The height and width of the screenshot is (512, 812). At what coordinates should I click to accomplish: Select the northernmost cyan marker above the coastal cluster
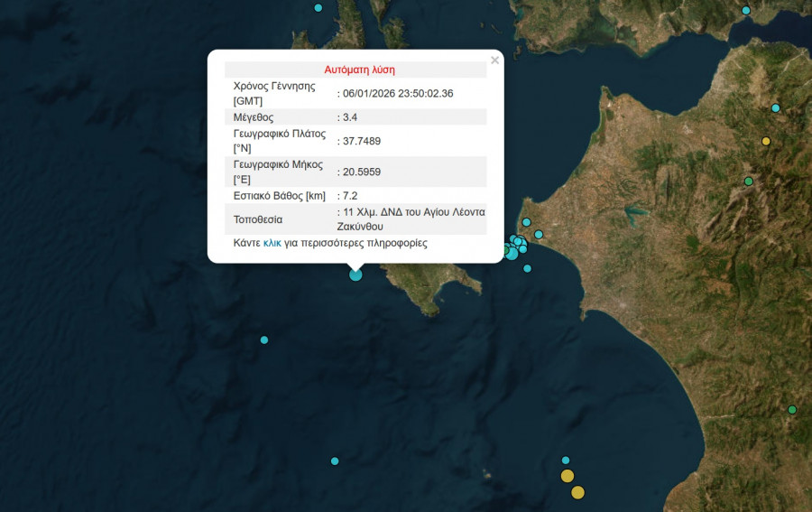(x=527, y=223)
